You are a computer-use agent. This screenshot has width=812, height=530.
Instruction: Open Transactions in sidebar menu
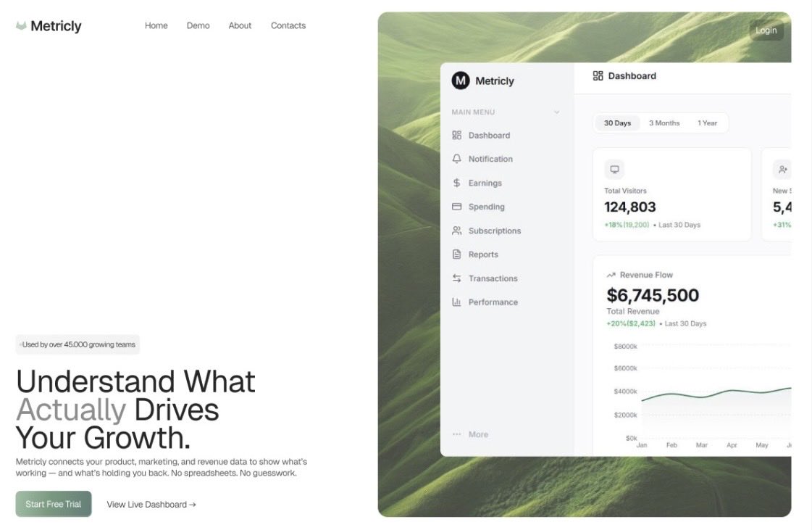tap(493, 278)
